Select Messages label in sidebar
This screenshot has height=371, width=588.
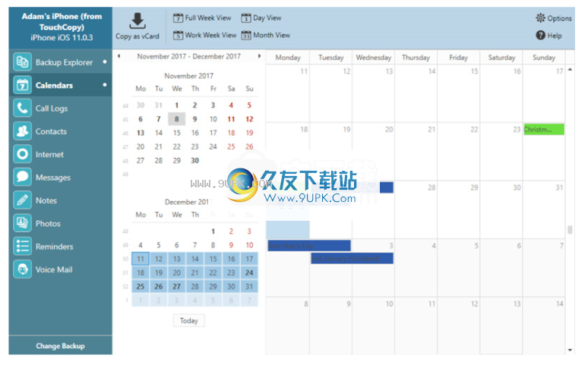point(53,178)
